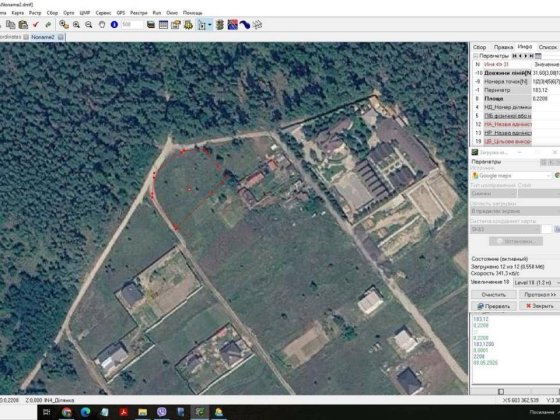Switch to the Список panel tab
This screenshot has width=560, height=420.
click(x=548, y=47)
